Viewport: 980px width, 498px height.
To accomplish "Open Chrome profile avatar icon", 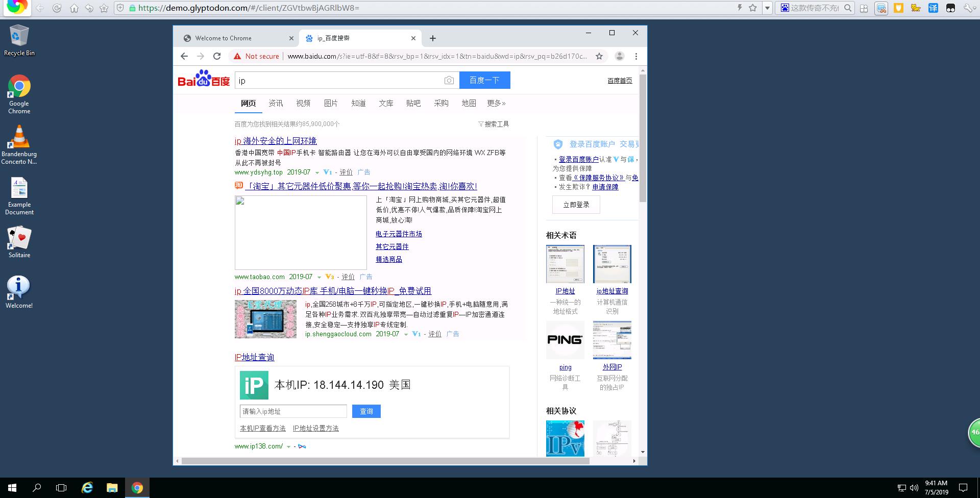I will [x=620, y=56].
